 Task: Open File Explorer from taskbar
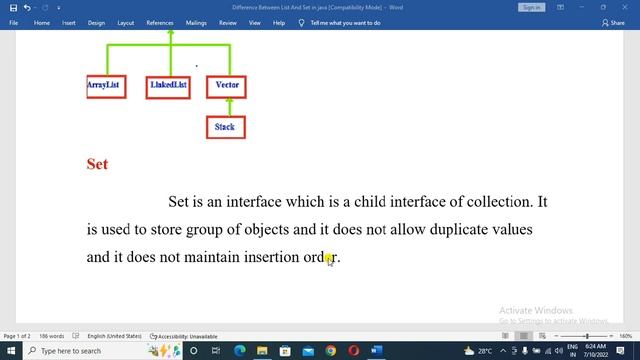coord(262,351)
